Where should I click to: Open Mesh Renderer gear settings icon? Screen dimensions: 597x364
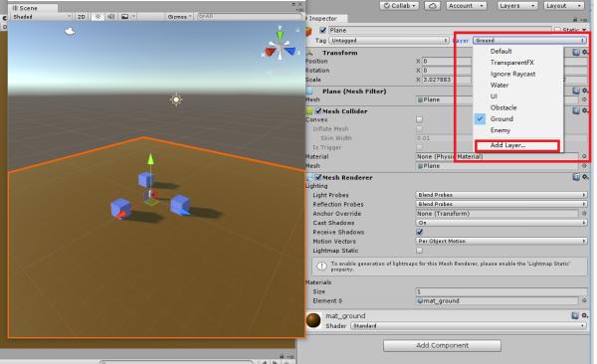point(585,177)
